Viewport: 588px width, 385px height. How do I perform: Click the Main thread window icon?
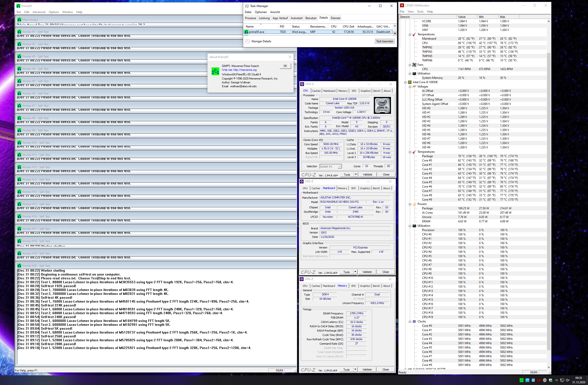(x=19, y=20)
